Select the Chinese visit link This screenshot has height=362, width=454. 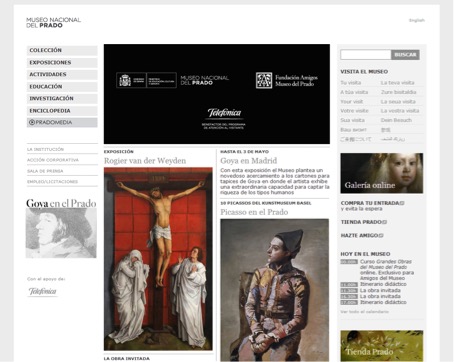386,130
